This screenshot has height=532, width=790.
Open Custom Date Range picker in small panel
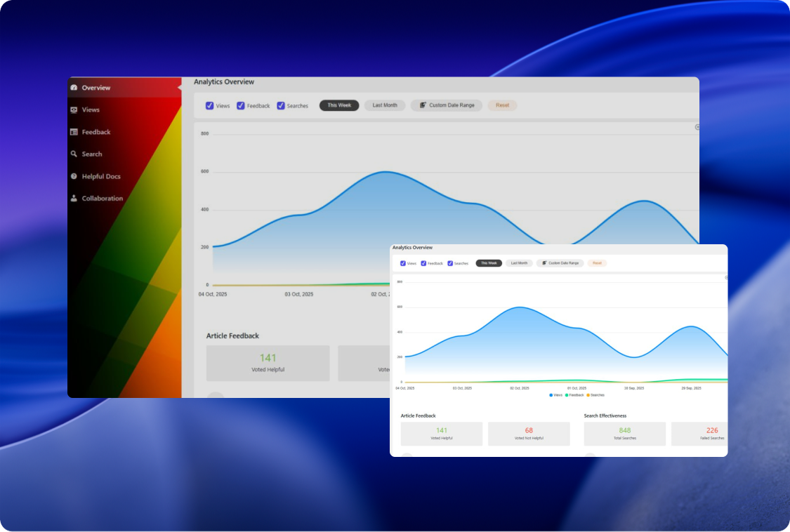click(560, 263)
